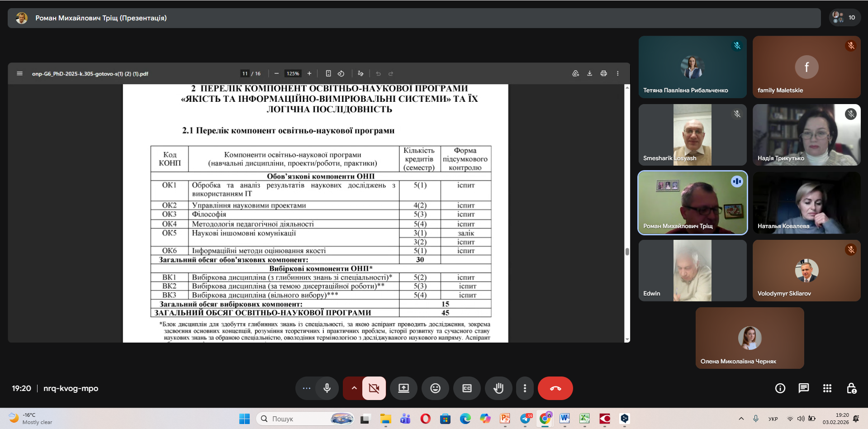Open the chat with everyone panel
This screenshot has height=429, width=868.
pyautogui.click(x=803, y=388)
